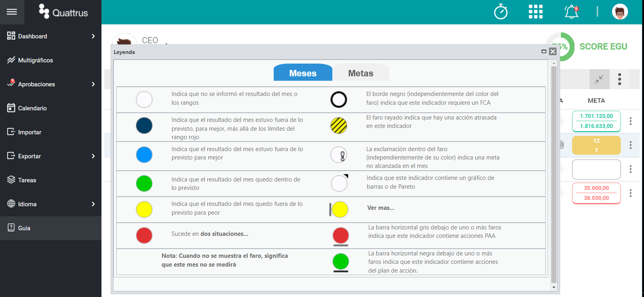
Task: Click the dark blue faro circle
Action: tap(144, 126)
